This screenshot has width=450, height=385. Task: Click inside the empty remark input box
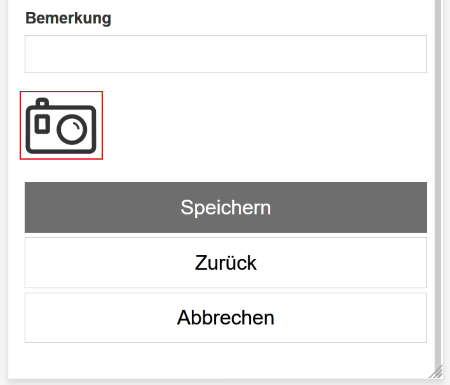226,54
